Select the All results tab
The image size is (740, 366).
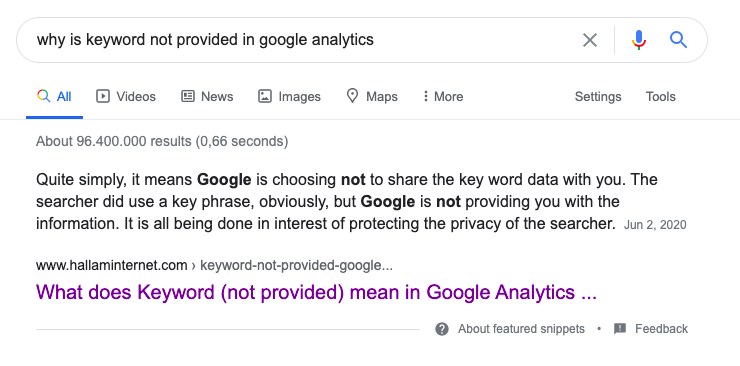coord(54,96)
